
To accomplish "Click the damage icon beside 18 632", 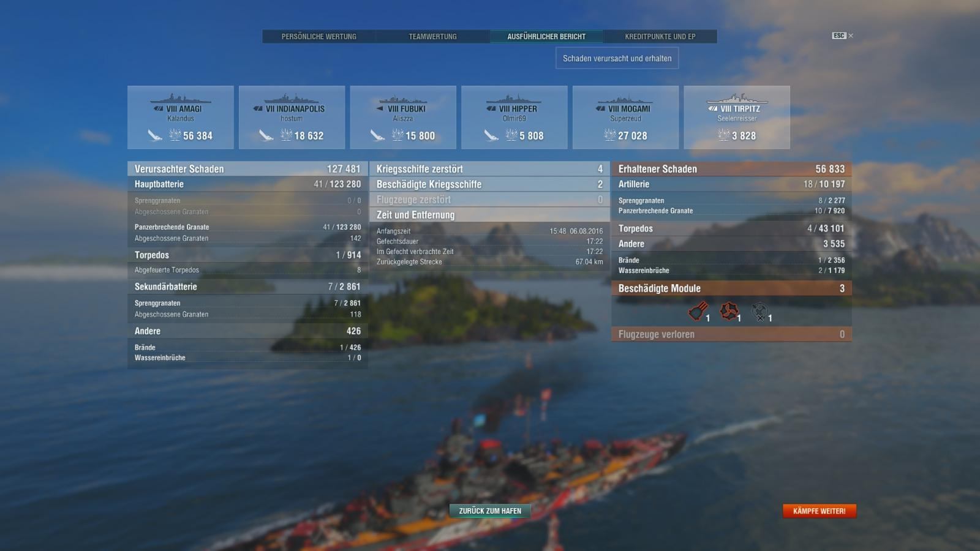I will 286,135.
